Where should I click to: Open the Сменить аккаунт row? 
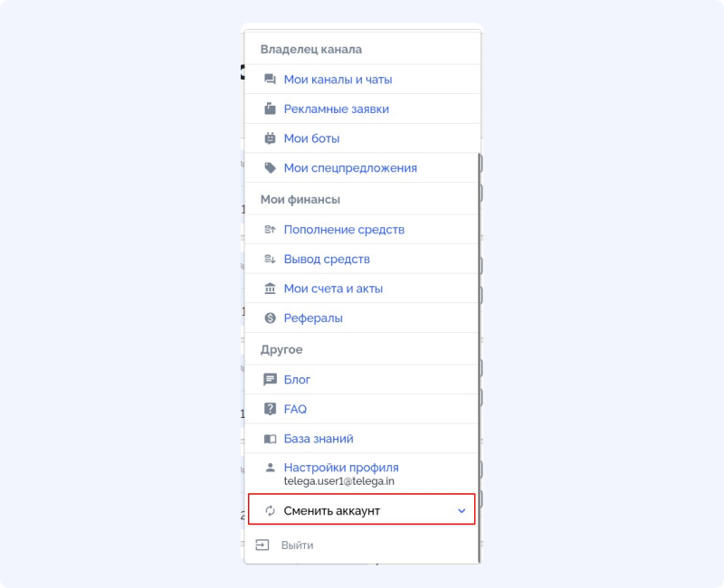[x=361, y=509]
